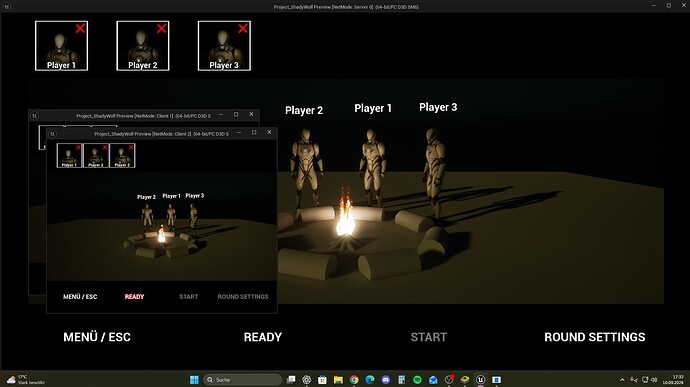Open File Explorer from the taskbar

pos(338,380)
